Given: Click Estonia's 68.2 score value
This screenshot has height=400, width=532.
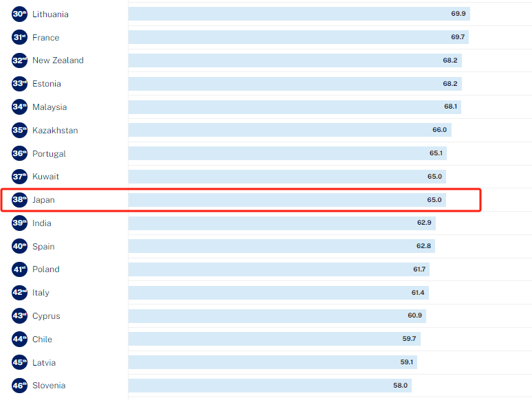Looking at the screenshot, I should pyautogui.click(x=450, y=84).
